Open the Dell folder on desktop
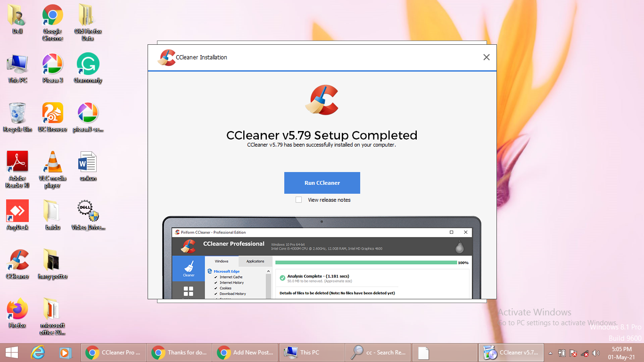Screen dimensions: 644x362 click(17, 19)
